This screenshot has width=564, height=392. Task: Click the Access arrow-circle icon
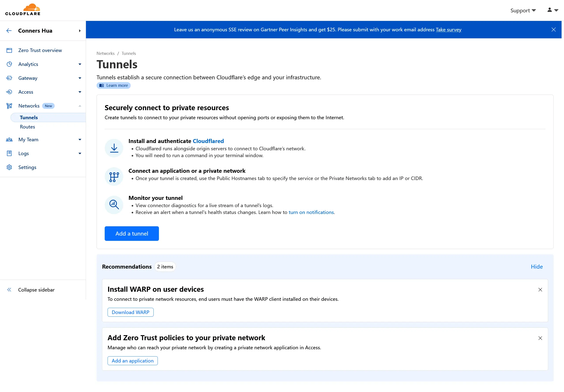pos(9,92)
